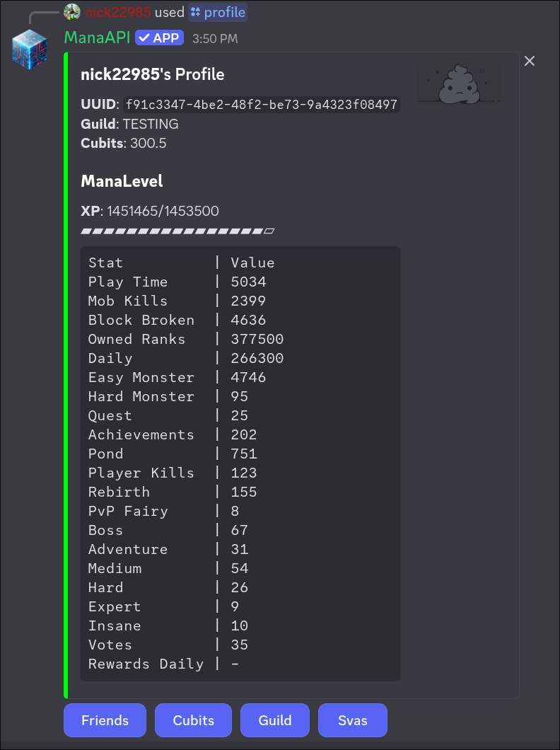The width and height of the screenshot is (560, 750).
Task: Click the "nick22985's Profile" embed title
Action: click(152, 74)
